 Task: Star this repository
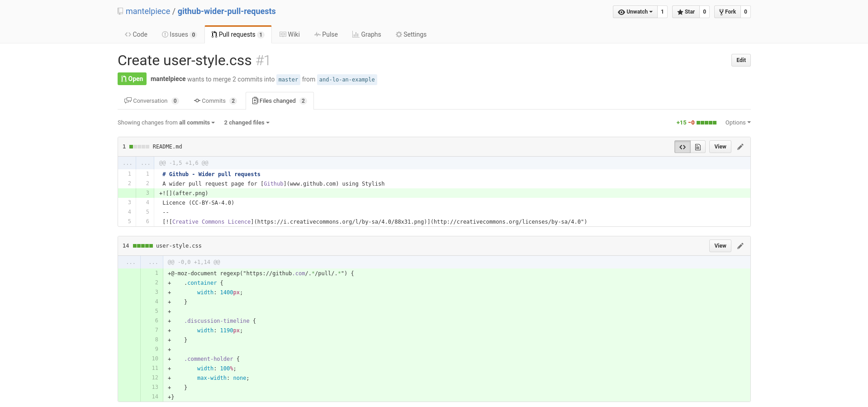click(686, 12)
